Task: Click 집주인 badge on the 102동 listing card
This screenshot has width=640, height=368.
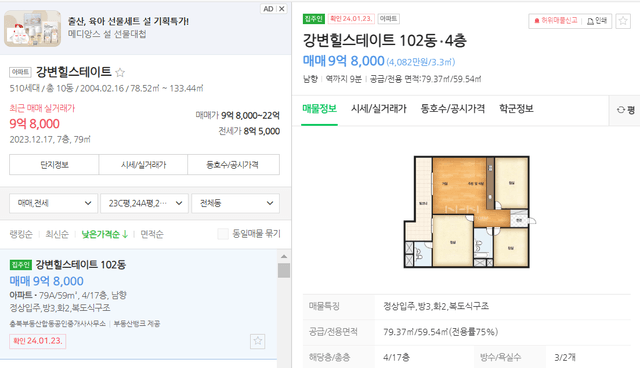Action: (21, 265)
